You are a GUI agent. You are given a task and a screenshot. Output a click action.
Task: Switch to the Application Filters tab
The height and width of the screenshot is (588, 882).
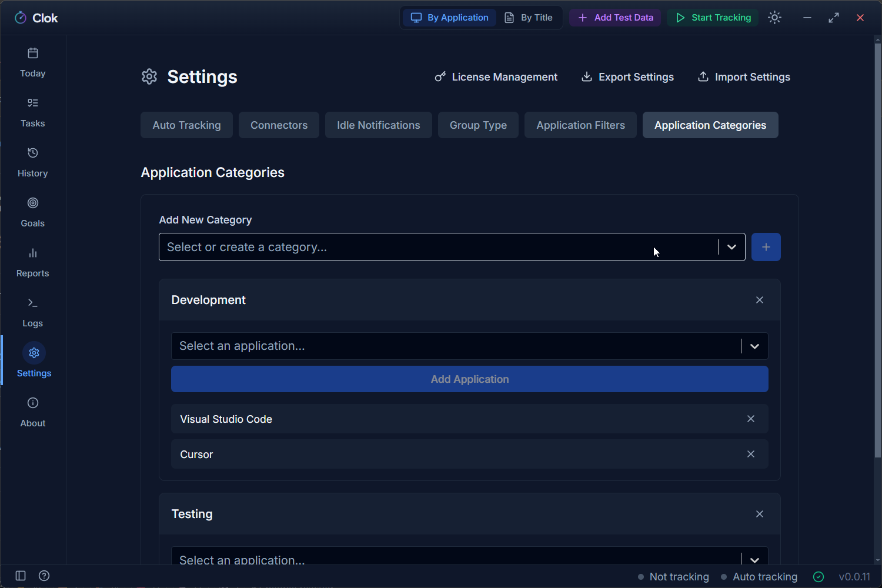[580, 125]
